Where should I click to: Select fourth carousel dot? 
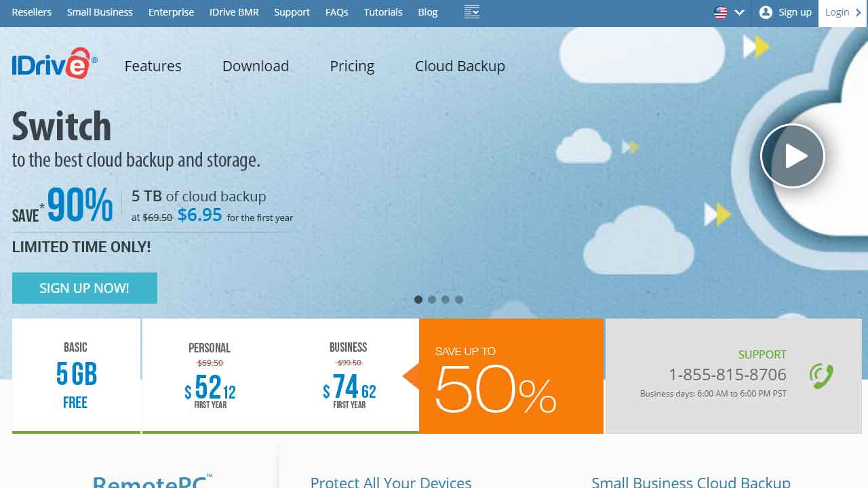[x=459, y=300]
